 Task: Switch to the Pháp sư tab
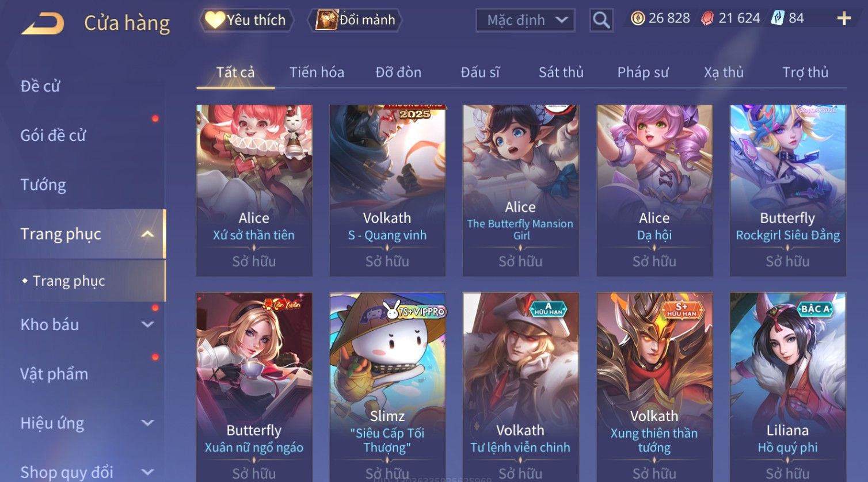pos(643,72)
